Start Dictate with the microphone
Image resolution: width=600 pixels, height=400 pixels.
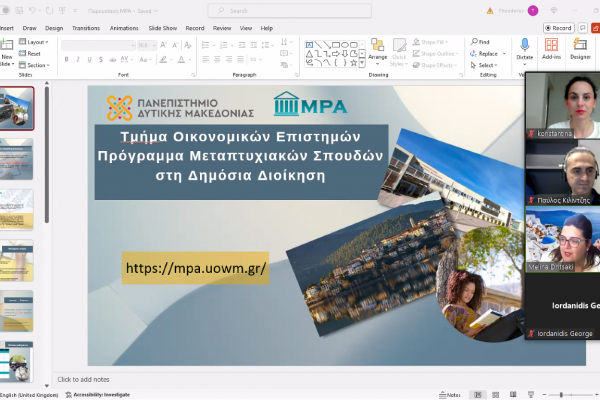[x=525, y=46]
